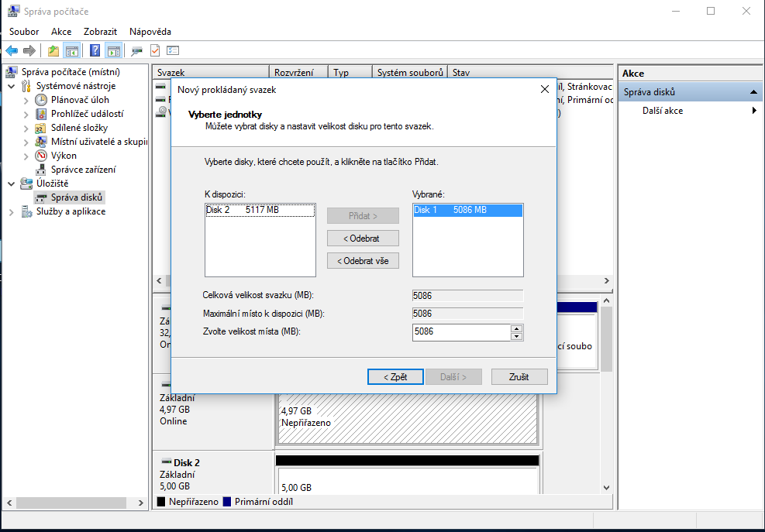Open the Akce menu
Image resolution: width=765 pixels, height=532 pixels.
click(x=61, y=32)
